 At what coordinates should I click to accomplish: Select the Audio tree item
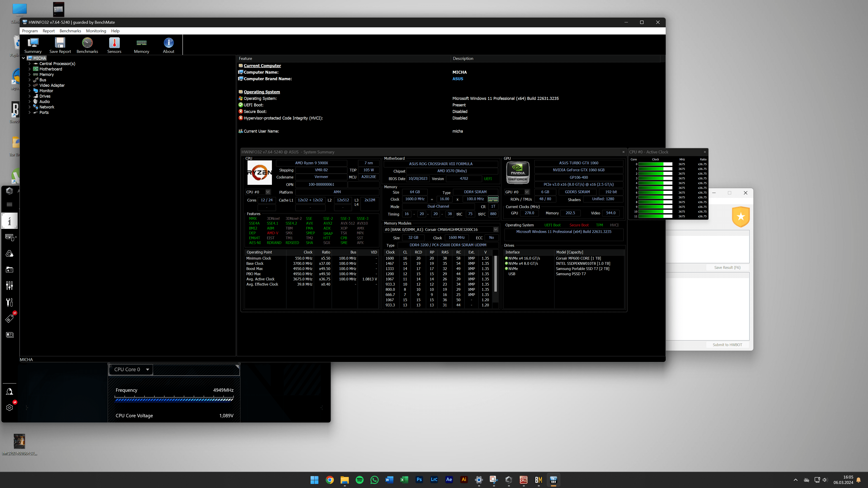pyautogui.click(x=45, y=102)
